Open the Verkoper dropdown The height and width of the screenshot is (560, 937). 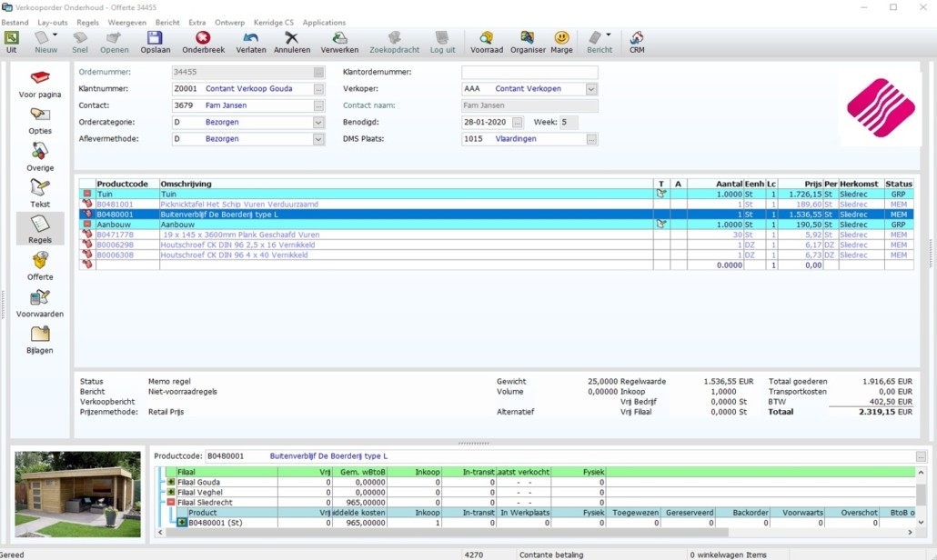(x=590, y=88)
